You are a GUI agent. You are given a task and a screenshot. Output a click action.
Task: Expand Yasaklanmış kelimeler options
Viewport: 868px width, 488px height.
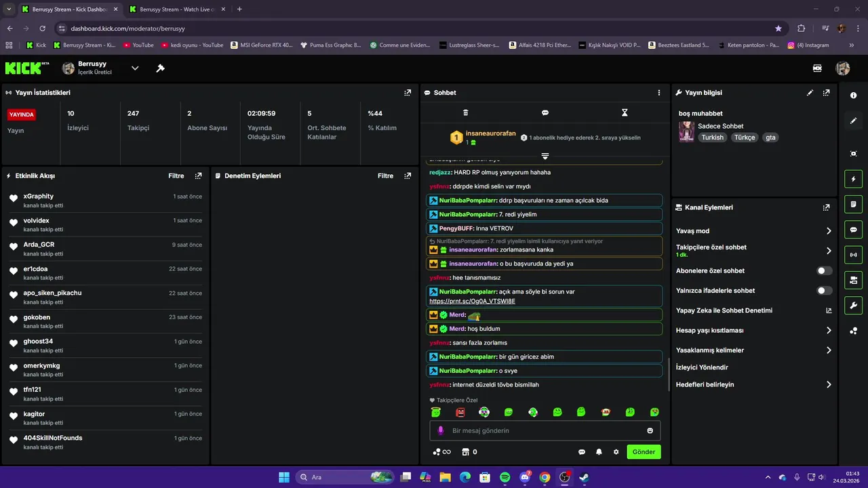[x=829, y=350]
